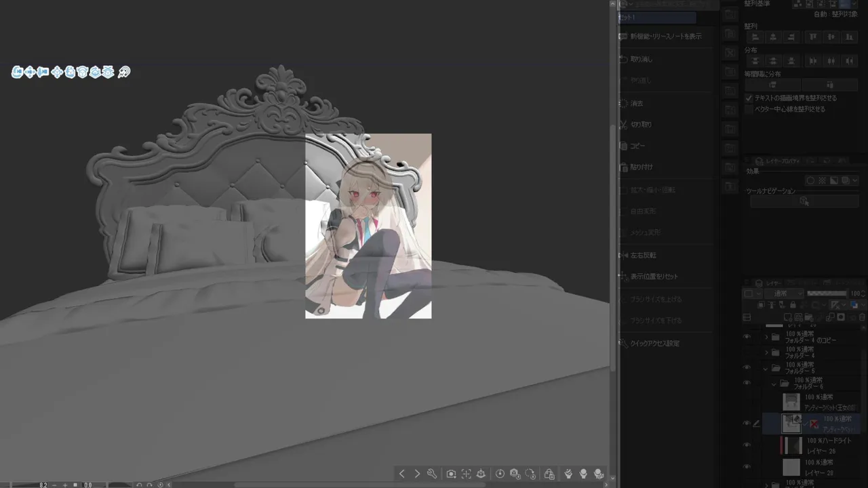Toggle the align text drawing bounds checkbox
Viewport: 868px width, 488px height.
click(x=749, y=98)
